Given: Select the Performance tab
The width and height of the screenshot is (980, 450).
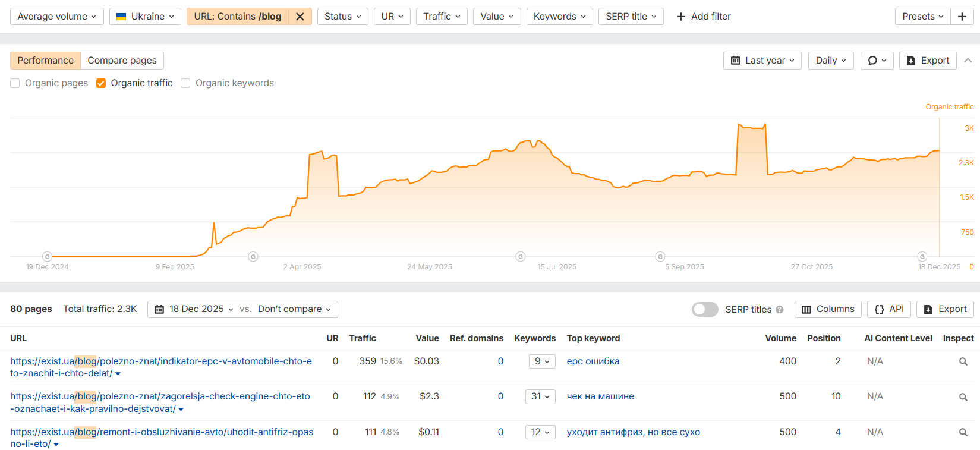Looking at the screenshot, I should (x=46, y=61).
